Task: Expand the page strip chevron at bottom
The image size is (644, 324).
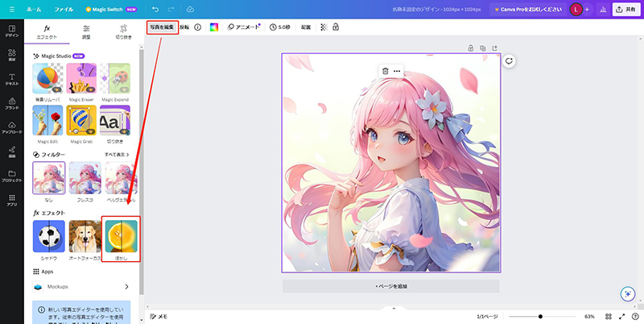Action: click(x=394, y=309)
